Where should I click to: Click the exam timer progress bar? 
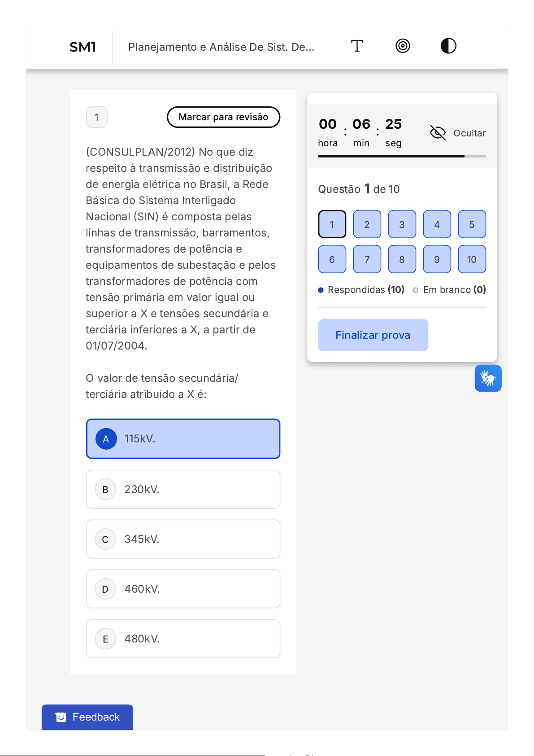(x=402, y=156)
